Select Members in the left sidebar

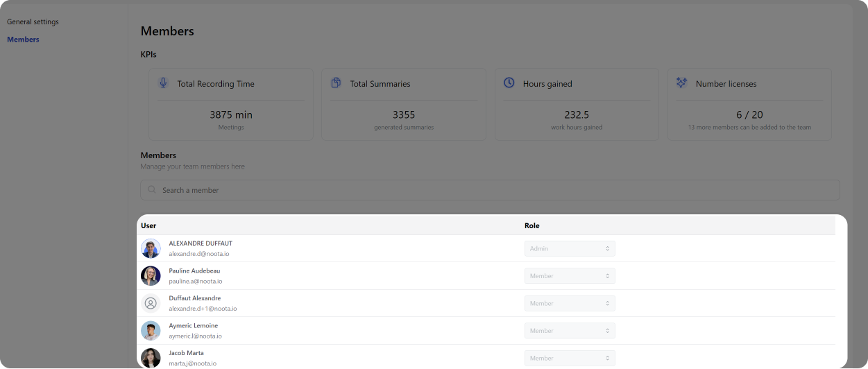[23, 40]
